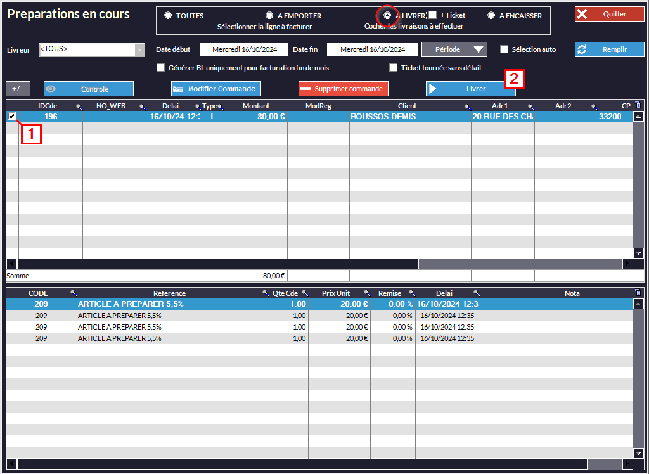Sort by the Client column header
Screen dimensions: 649x474
407,105
